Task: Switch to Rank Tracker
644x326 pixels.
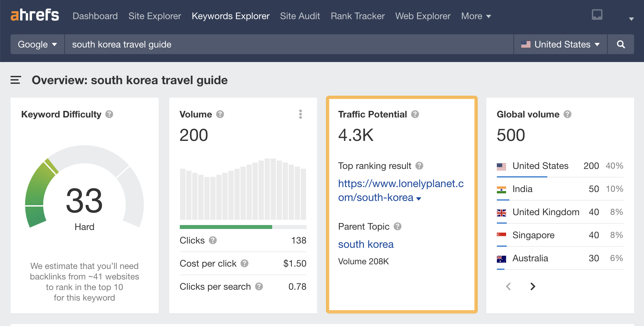Action: (x=357, y=16)
